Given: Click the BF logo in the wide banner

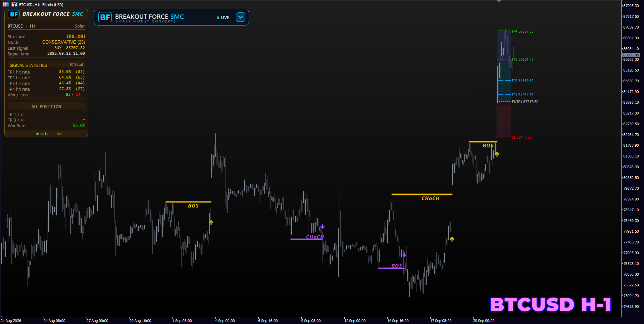Looking at the screenshot, I should pyautogui.click(x=105, y=17).
